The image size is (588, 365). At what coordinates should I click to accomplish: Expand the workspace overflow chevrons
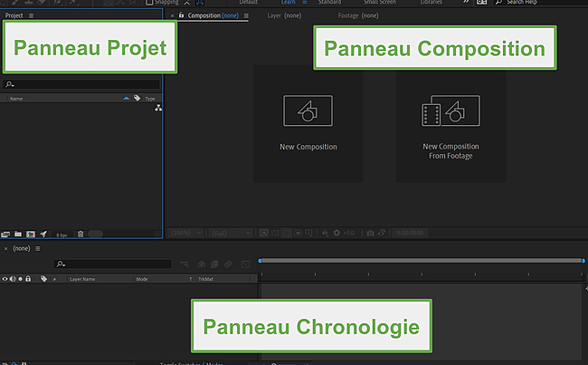point(466,2)
